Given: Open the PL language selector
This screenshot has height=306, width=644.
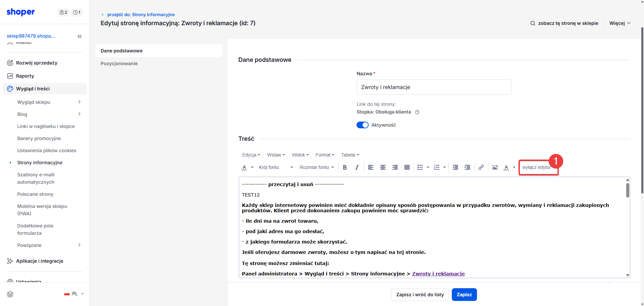Looking at the screenshot, I should [x=74, y=294].
